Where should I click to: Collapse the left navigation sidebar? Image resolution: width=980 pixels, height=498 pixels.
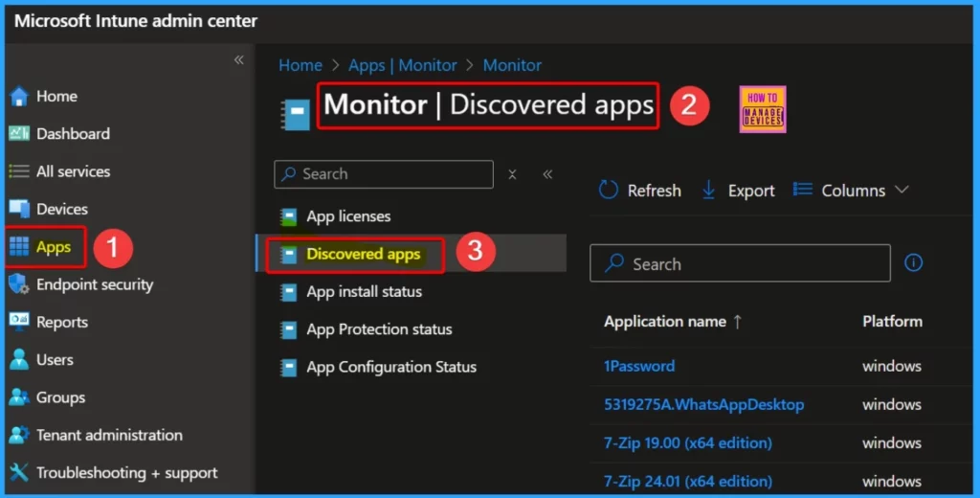pos(238,59)
